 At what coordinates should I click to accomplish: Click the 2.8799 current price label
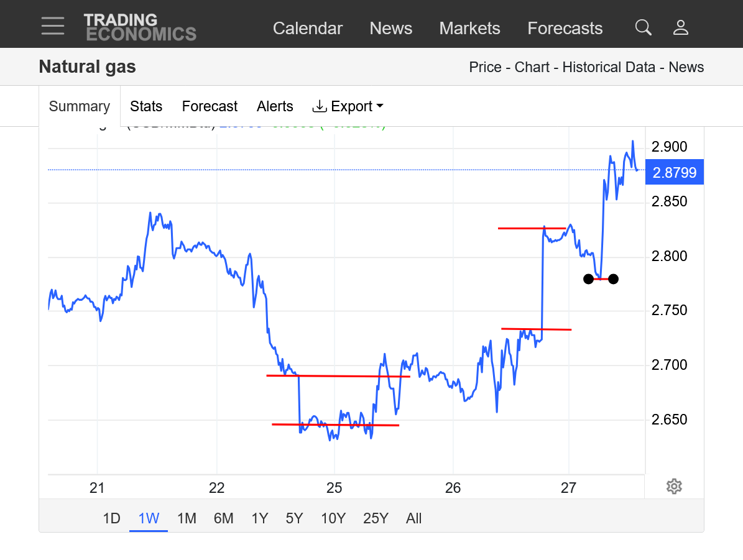click(x=675, y=173)
